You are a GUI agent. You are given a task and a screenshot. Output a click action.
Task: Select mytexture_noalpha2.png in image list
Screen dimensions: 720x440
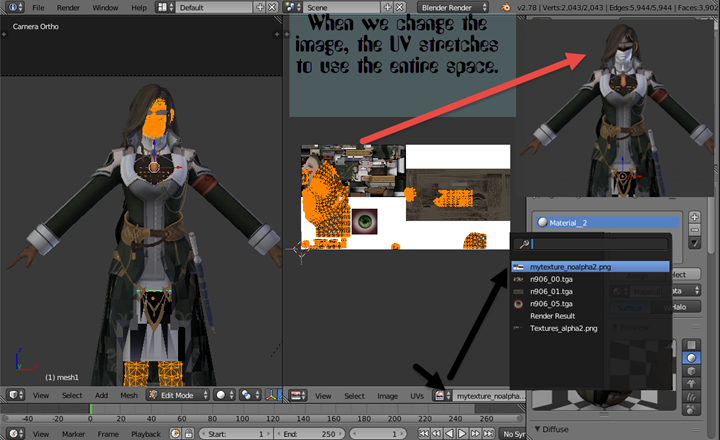[x=590, y=267]
